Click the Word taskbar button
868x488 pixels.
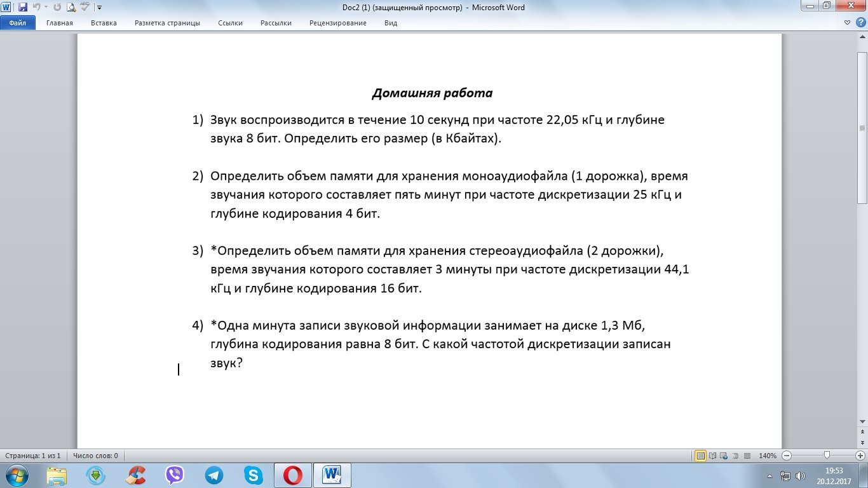pos(332,475)
